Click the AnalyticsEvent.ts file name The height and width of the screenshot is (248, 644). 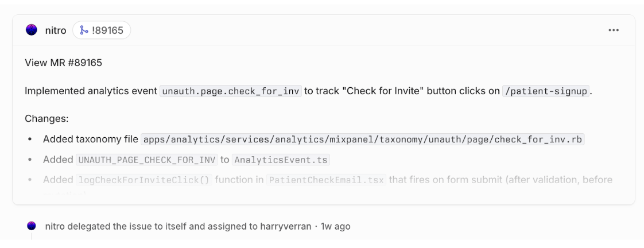[281, 160]
